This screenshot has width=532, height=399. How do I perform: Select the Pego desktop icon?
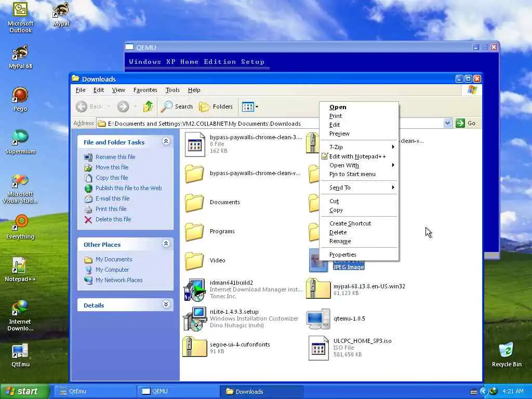click(20, 99)
